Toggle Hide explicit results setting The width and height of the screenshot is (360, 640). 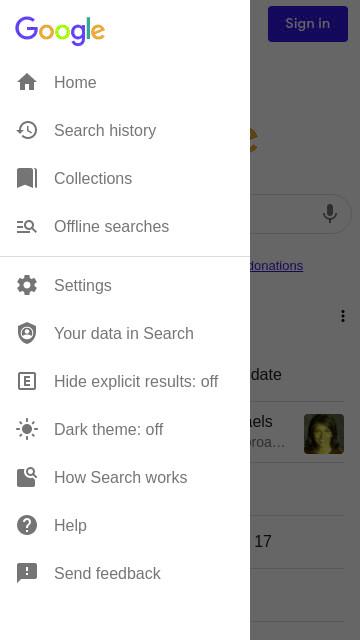(x=125, y=381)
